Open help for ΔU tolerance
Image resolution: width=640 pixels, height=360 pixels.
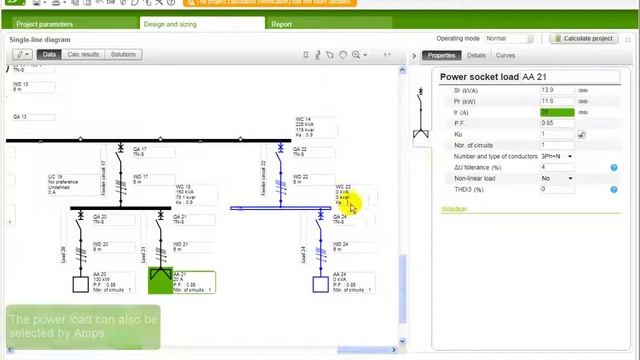[614, 167]
